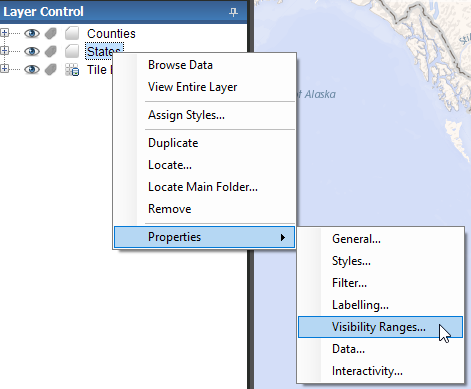Screen dimensions: 471x389
Task: Select Visibility Ranges option
Action: pyautogui.click(x=380, y=327)
